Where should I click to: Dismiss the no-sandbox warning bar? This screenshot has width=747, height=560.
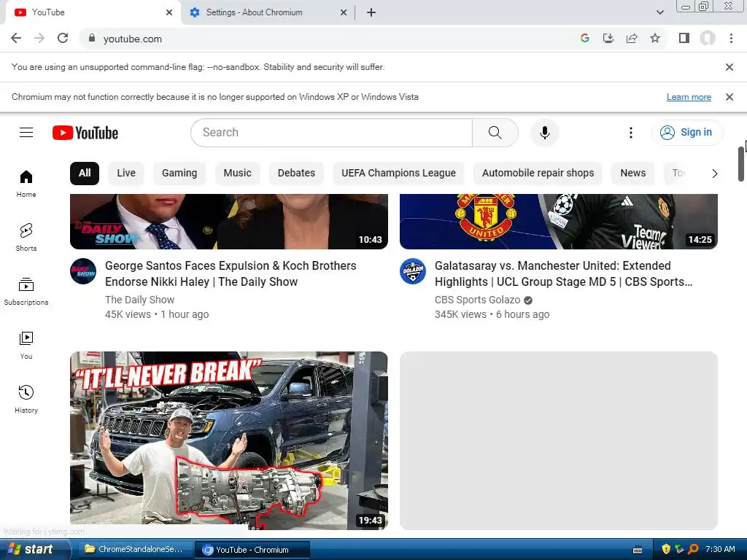coord(729,67)
